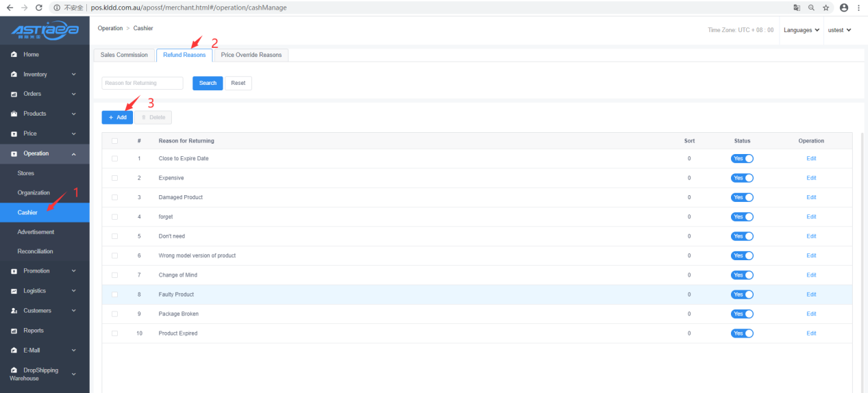The width and height of the screenshot is (868, 393).
Task: Click the Astiaea logo in sidebar
Action: click(45, 30)
